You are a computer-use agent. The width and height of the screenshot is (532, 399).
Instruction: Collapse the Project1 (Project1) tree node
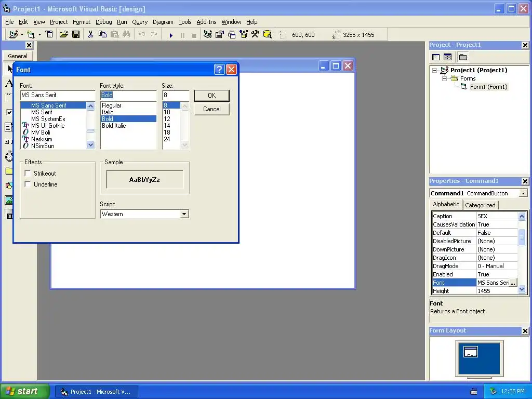point(435,71)
